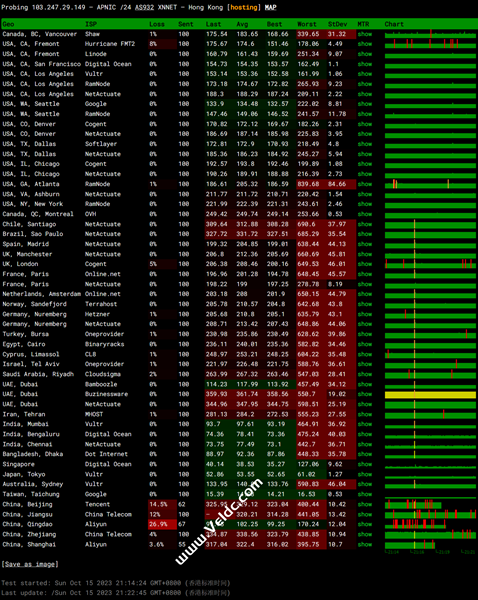
Task: Click the hosting tag in header
Action: click(x=245, y=7)
